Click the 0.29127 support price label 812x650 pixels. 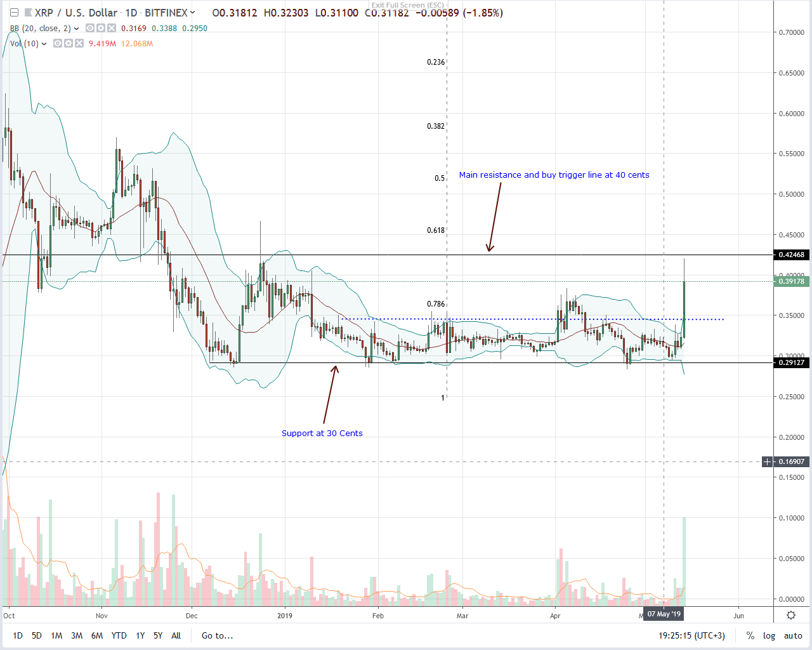coord(791,362)
